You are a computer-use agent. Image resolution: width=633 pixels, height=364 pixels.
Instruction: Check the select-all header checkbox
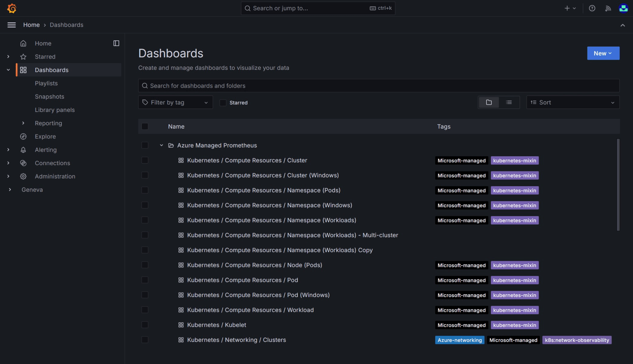(x=145, y=126)
